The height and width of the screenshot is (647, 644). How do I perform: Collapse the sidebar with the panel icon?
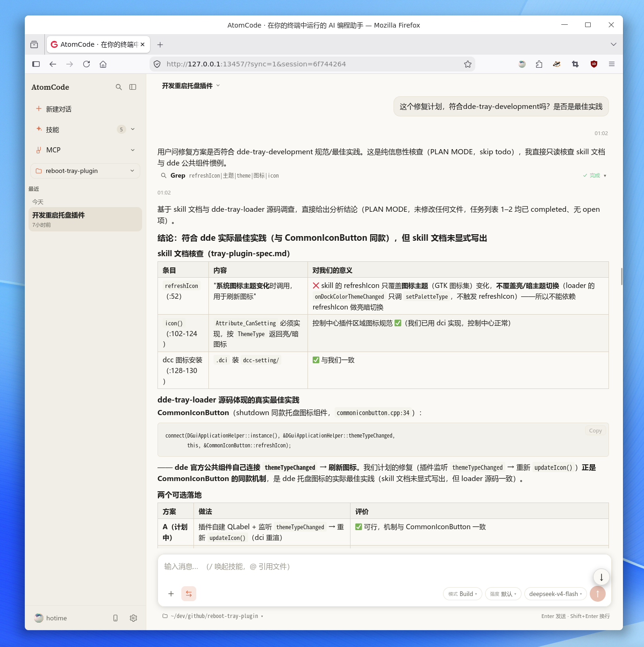pyautogui.click(x=133, y=87)
